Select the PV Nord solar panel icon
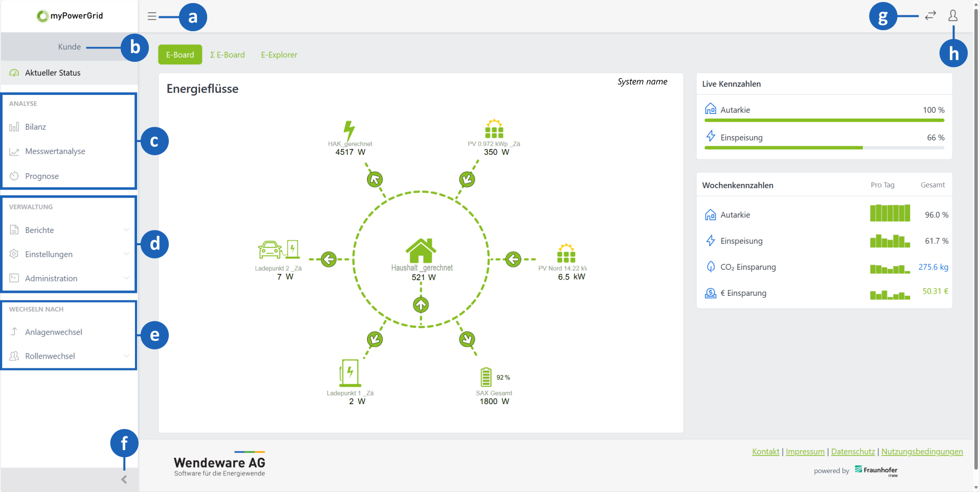Viewport: 980px width, 492px height. pyautogui.click(x=566, y=253)
